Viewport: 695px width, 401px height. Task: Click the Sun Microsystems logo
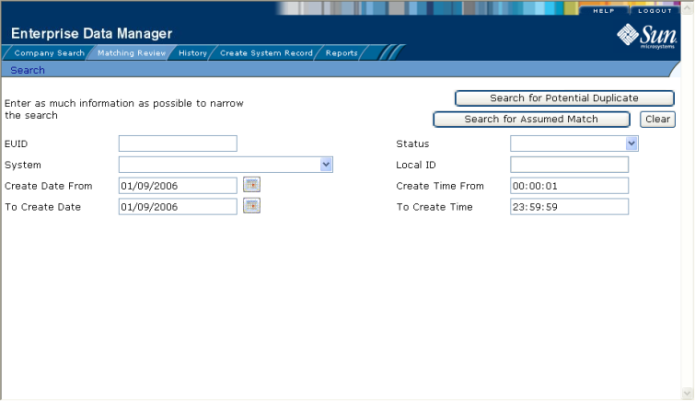click(x=646, y=35)
